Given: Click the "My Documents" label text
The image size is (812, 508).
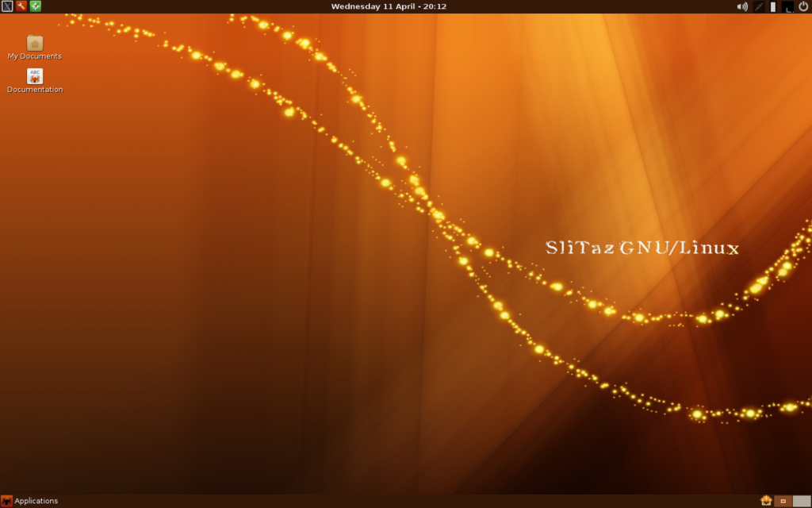Looking at the screenshot, I should click(34, 56).
